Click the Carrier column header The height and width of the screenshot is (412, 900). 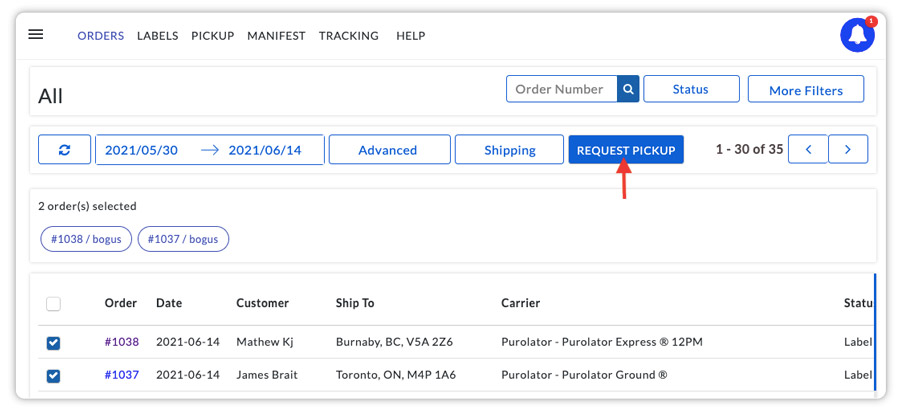pos(521,303)
